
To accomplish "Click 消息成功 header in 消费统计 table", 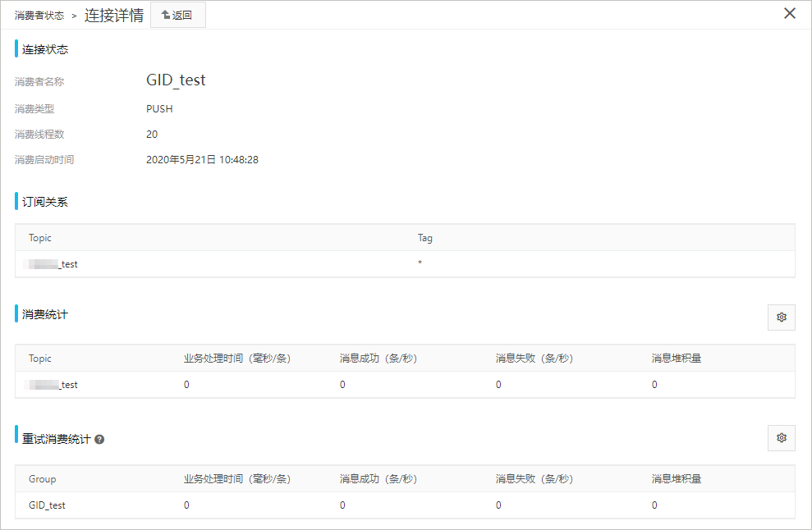I will pos(378,359).
